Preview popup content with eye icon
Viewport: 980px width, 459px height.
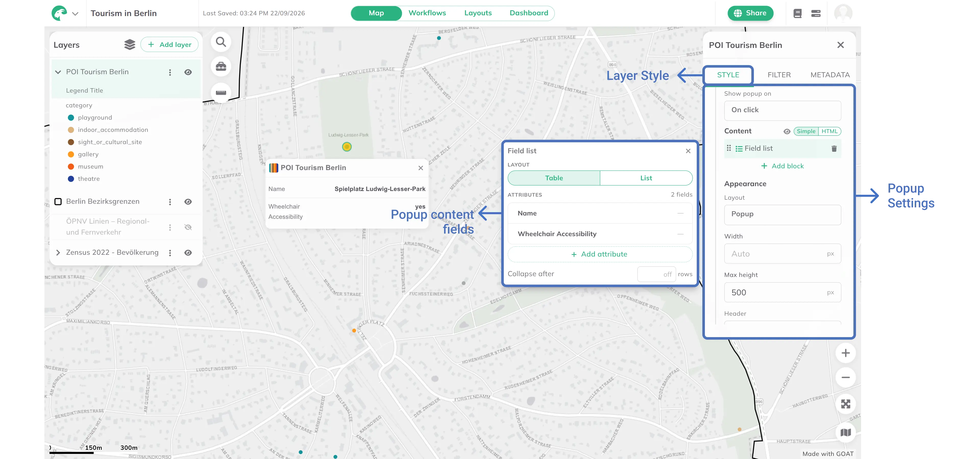click(x=787, y=132)
